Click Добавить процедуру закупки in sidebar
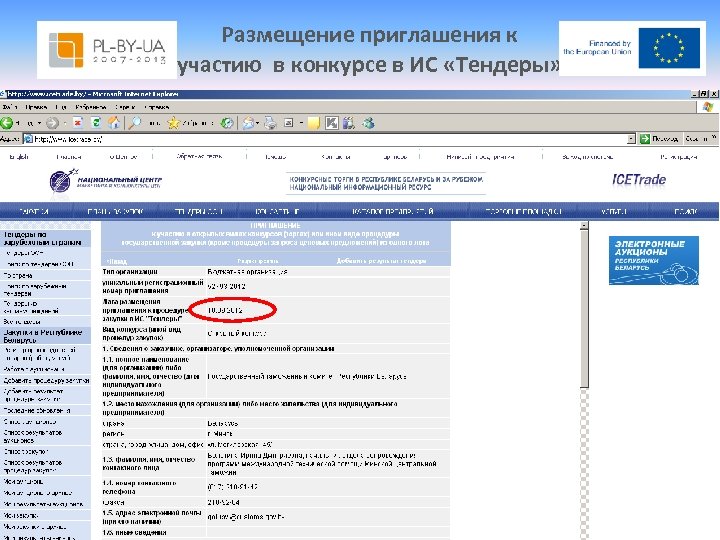The image size is (720, 540). (x=45, y=380)
